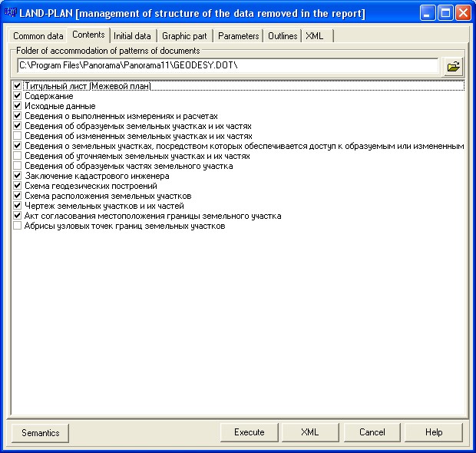
Task: Enable Сведения об измененных земельных участках checkbox
Action: pyautogui.click(x=18, y=136)
